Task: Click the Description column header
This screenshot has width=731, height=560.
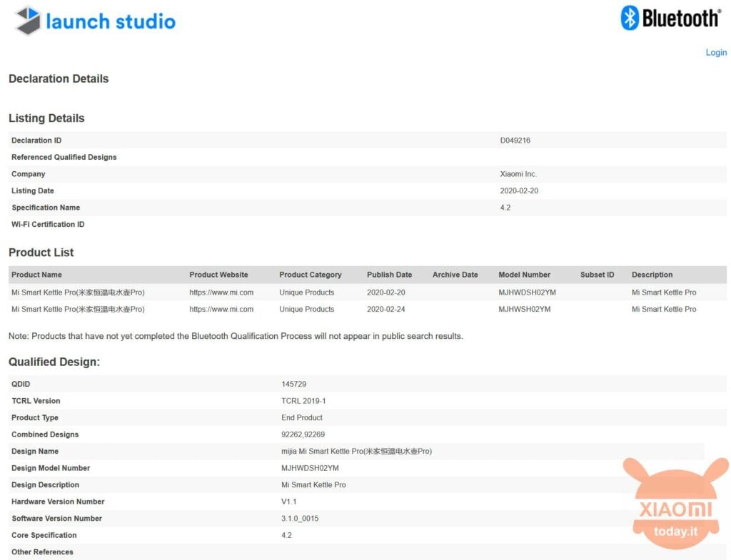Action: click(652, 275)
